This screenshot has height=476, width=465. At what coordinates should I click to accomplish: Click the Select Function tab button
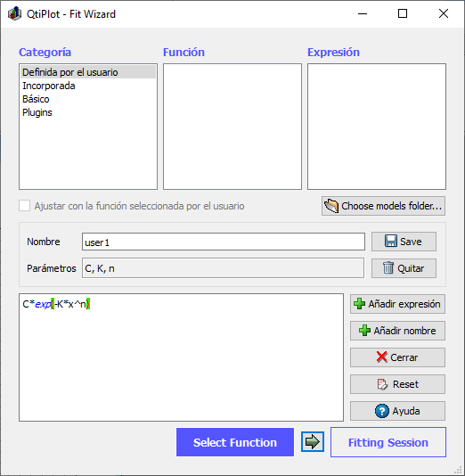pyautogui.click(x=235, y=442)
